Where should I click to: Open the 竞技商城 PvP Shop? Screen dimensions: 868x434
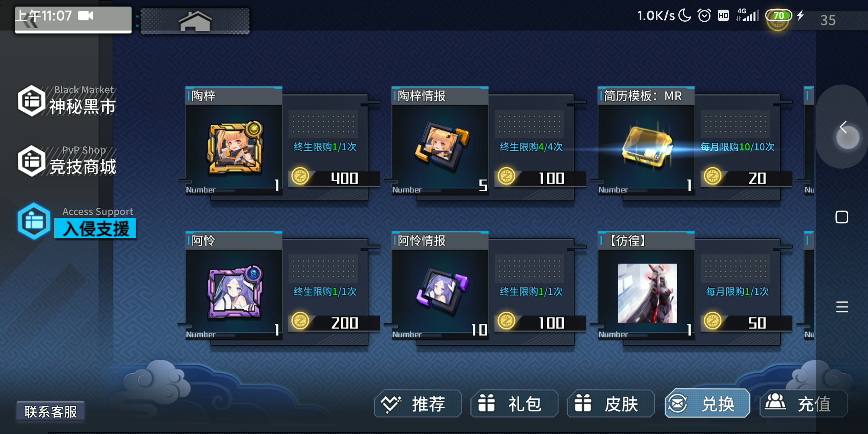pos(67,161)
